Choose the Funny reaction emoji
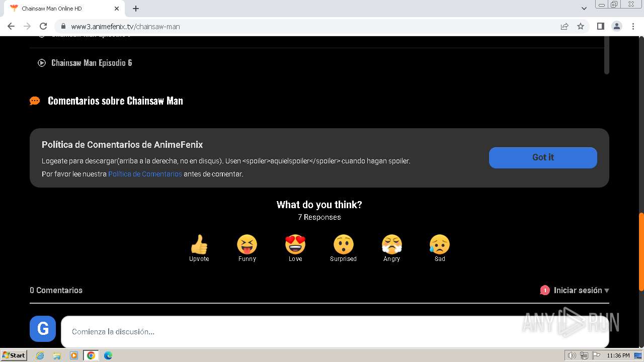The image size is (644, 362). pyautogui.click(x=247, y=245)
